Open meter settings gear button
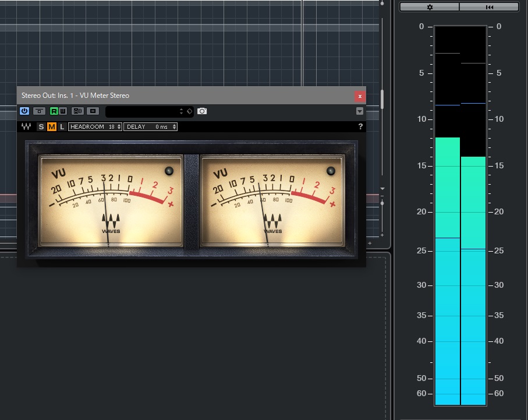Screen dimensions: 528x420 pyautogui.click(x=430, y=7)
